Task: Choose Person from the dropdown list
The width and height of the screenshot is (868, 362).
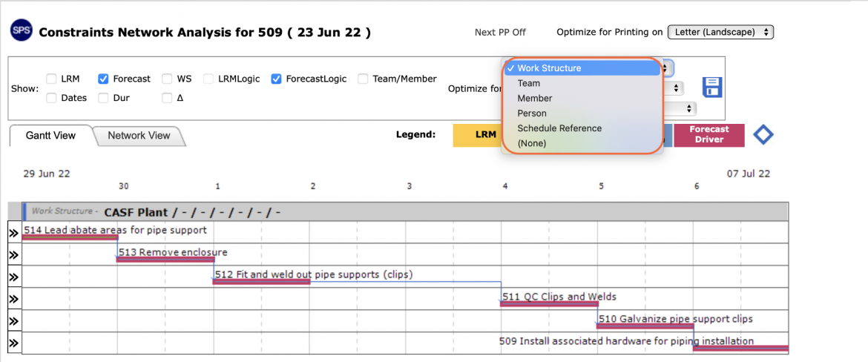Action: pyautogui.click(x=583, y=113)
